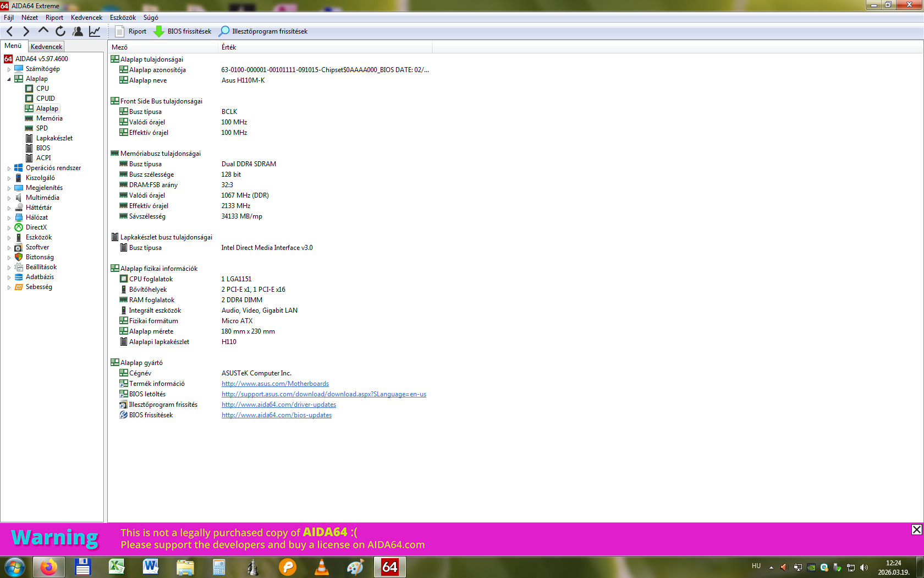The height and width of the screenshot is (578, 924).
Task: Click the Mező column header
Action: 163,47
